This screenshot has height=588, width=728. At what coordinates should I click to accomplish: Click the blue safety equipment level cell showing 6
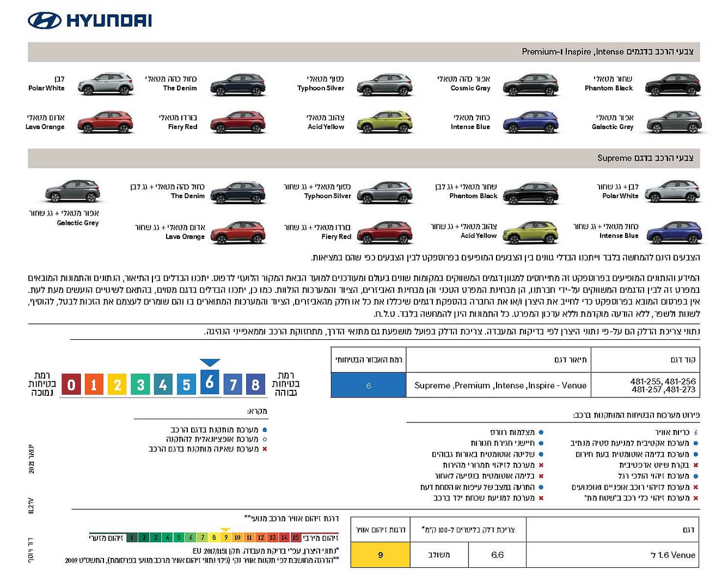369,385
